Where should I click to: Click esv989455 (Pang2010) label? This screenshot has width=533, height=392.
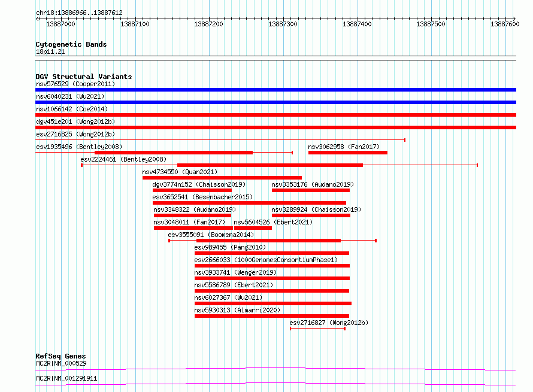pyautogui.click(x=230, y=247)
